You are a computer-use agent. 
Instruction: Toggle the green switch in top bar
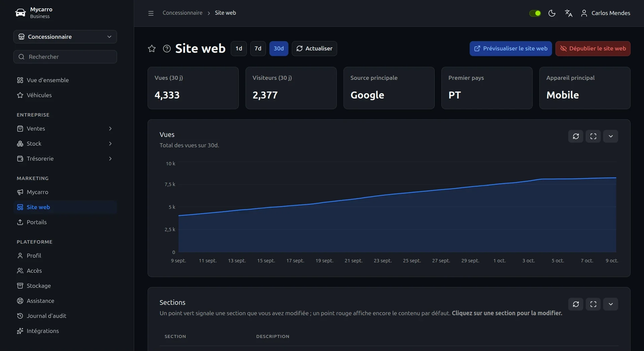pyautogui.click(x=535, y=13)
